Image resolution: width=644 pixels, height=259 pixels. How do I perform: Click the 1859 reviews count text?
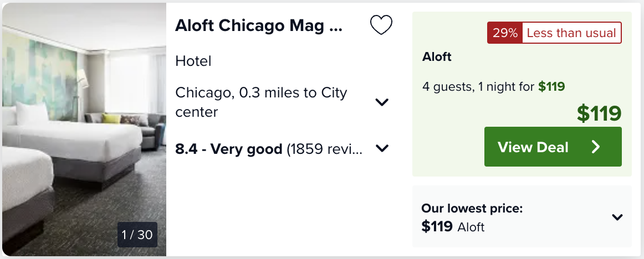tap(325, 149)
